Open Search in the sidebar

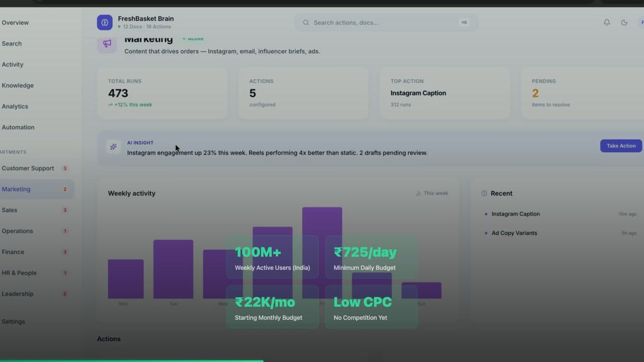tap(12, 44)
